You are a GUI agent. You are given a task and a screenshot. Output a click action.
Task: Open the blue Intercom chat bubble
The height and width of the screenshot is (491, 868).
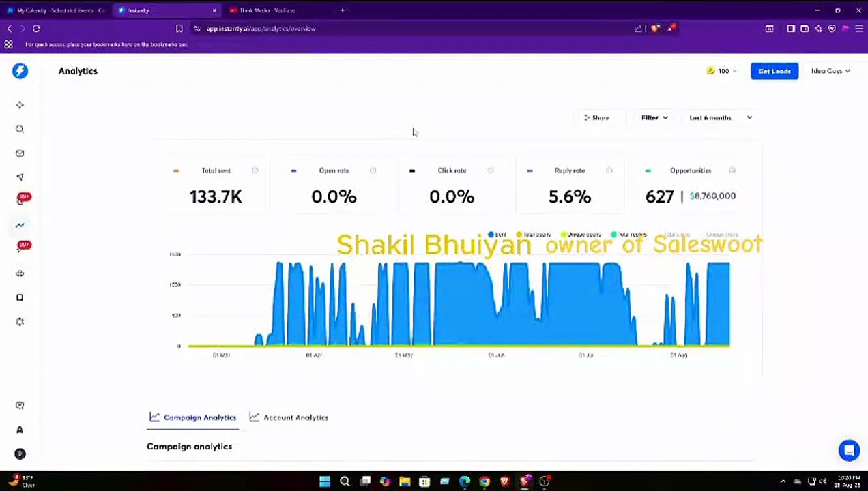[x=849, y=451]
